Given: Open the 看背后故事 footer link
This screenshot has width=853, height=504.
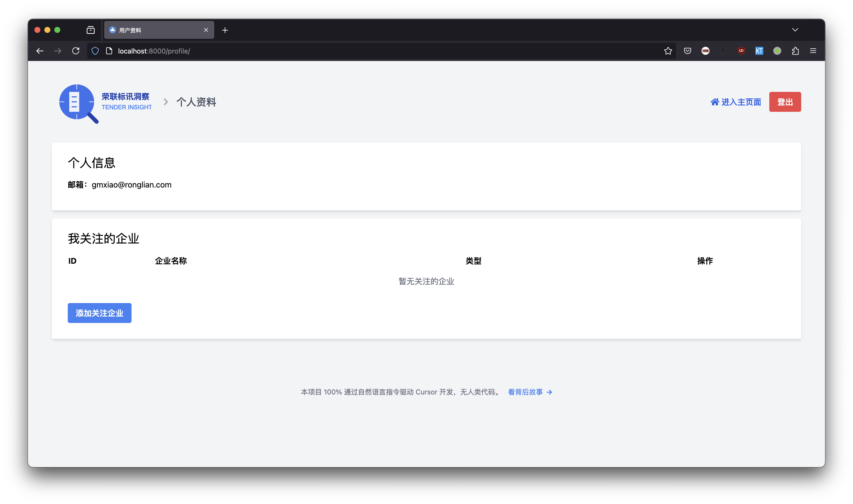Looking at the screenshot, I should coord(530,392).
